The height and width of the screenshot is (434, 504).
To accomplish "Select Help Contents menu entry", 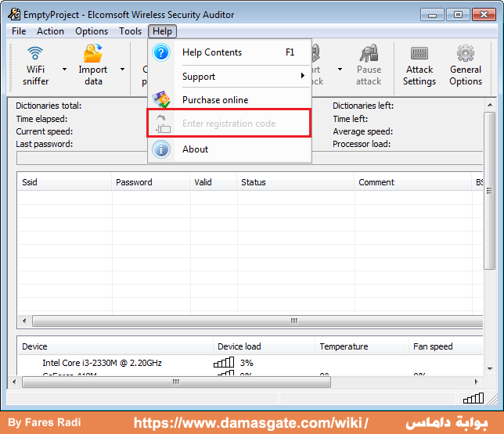I will click(x=229, y=52).
